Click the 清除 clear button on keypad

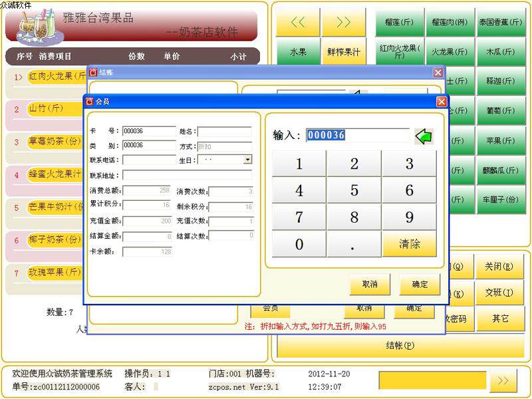(410, 244)
